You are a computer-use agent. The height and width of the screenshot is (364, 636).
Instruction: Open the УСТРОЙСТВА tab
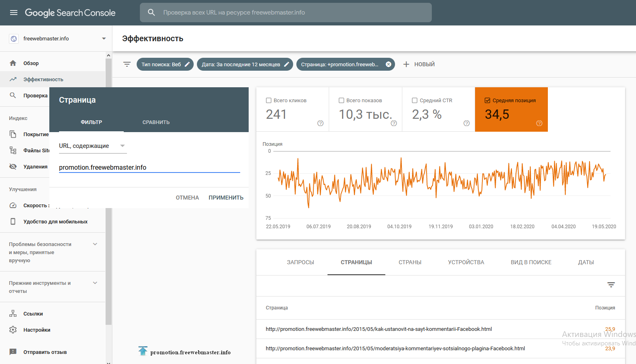[x=466, y=262]
